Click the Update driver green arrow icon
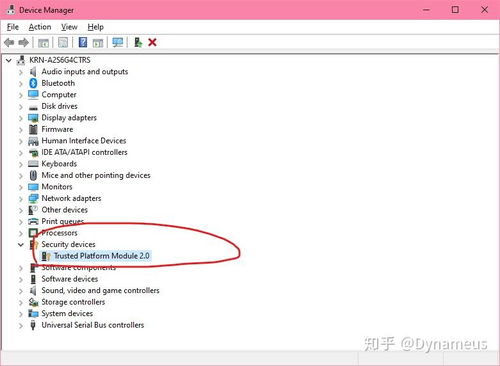This screenshot has height=366, width=500. pos(138,42)
